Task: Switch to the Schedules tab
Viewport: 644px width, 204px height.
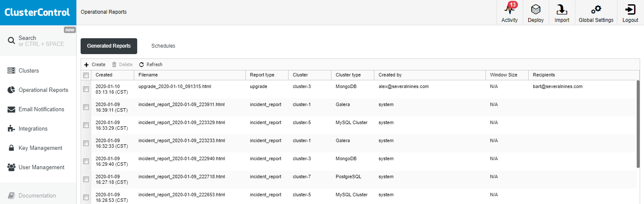Action: point(163,46)
